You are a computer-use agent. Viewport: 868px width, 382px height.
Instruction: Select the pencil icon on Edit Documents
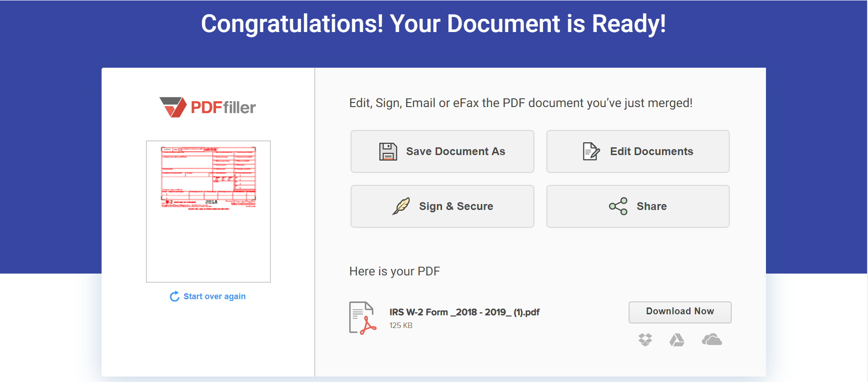pyautogui.click(x=590, y=151)
